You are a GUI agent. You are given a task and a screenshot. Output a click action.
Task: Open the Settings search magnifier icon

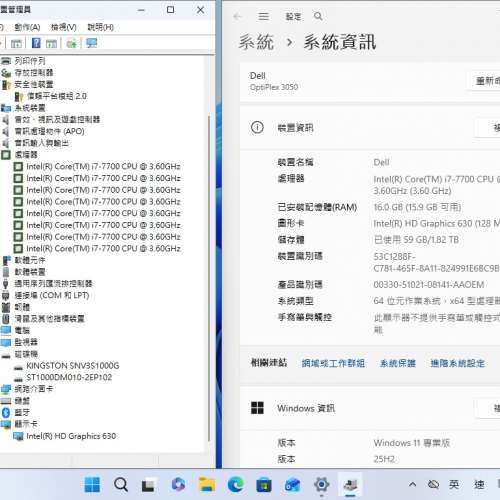[318, 16]
